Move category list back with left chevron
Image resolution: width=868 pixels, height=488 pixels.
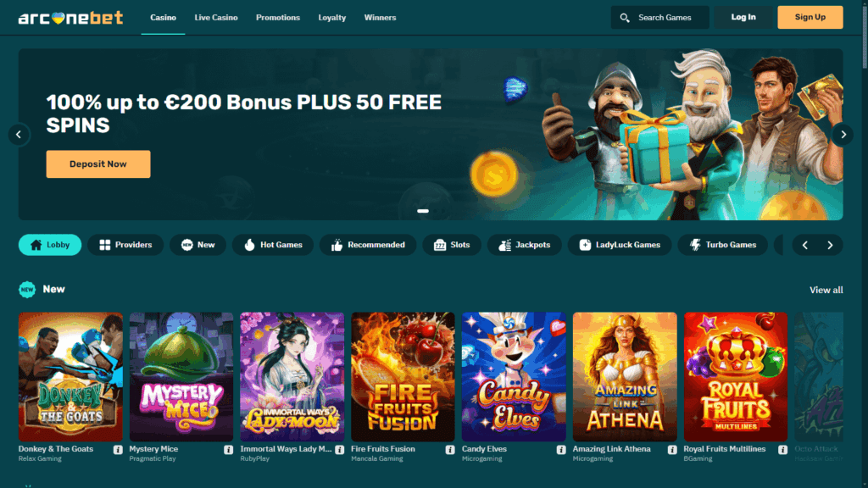[805, 245]
